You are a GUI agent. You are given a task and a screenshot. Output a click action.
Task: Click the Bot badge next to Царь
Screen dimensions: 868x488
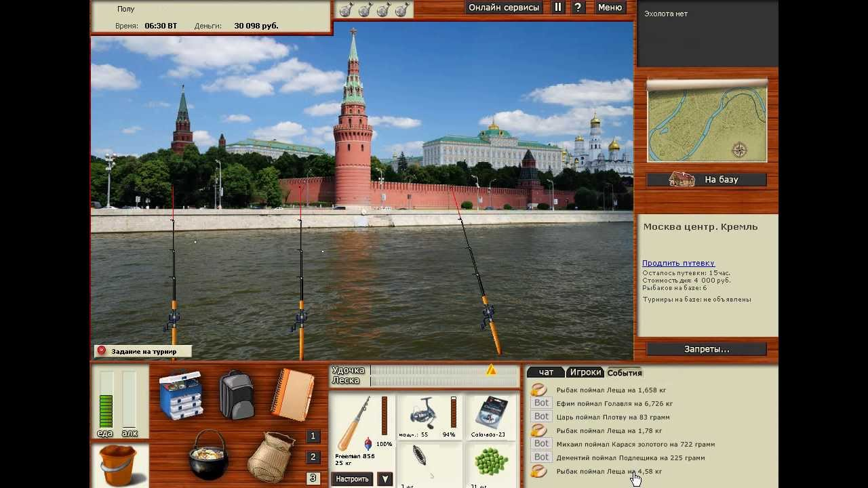[541, 417]
